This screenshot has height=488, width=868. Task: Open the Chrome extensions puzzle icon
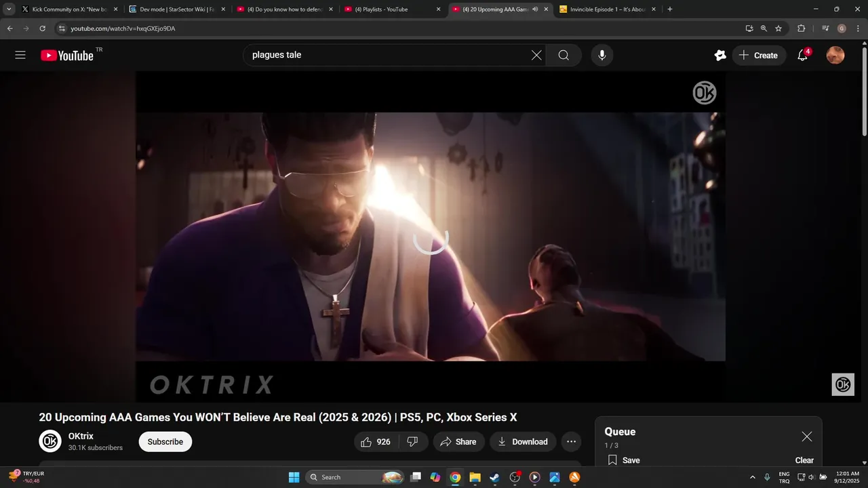coord(801,28)
